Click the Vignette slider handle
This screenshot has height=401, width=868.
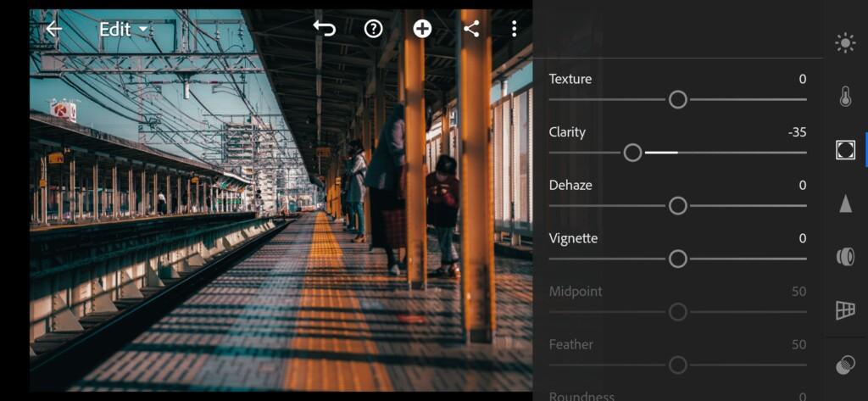coord(677,259)
